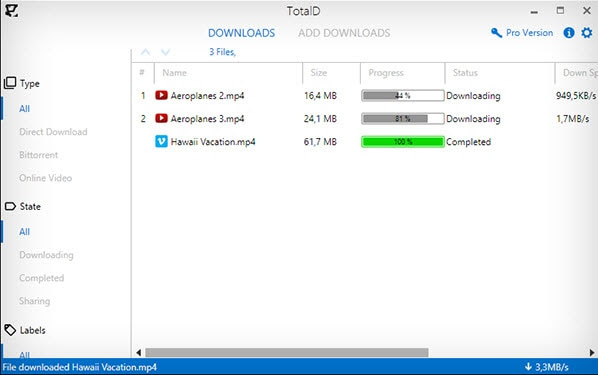Click the scrollbar right arrow
Screen dimensions: 598x375
coord(592,352)
